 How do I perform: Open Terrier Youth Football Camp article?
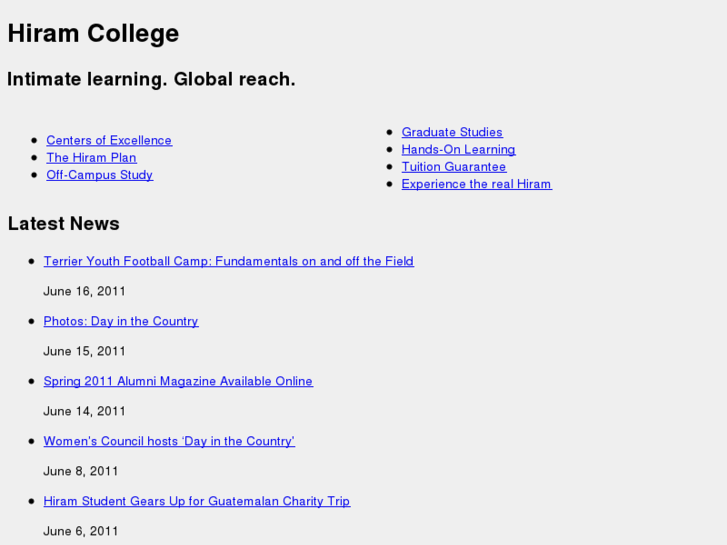pos(228,261)
